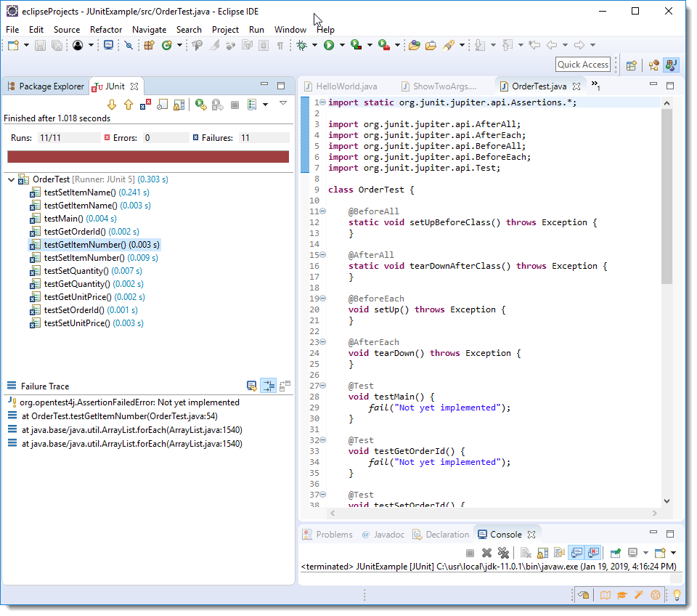
Task: Click the Tip of the Day lightbulb icon
Action: pos(677,595)
